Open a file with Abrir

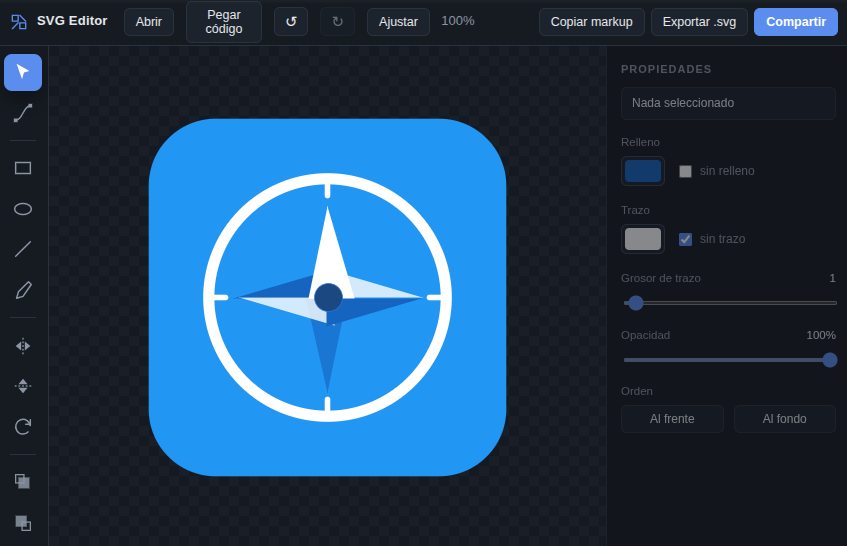[149, 22]
